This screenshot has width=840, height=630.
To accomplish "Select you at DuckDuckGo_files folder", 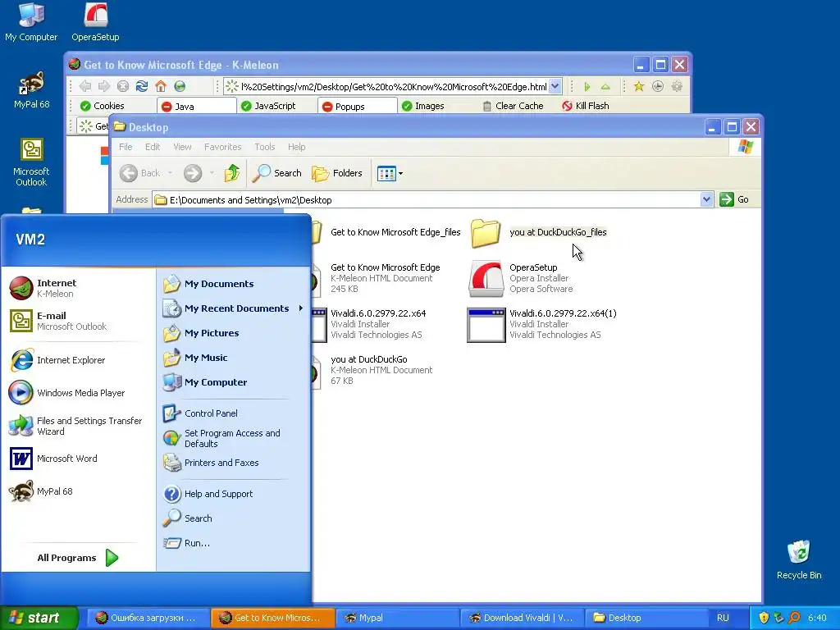I will (539, 232).
